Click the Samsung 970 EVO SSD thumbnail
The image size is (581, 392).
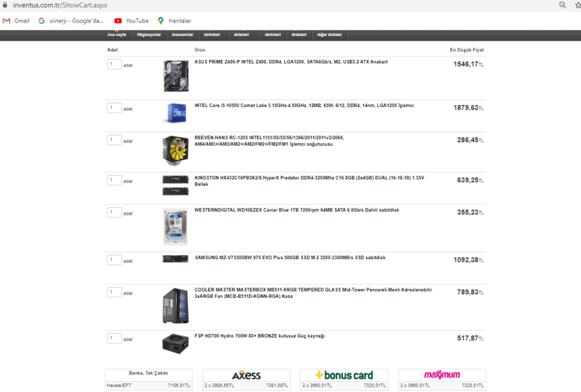point(175,259)
